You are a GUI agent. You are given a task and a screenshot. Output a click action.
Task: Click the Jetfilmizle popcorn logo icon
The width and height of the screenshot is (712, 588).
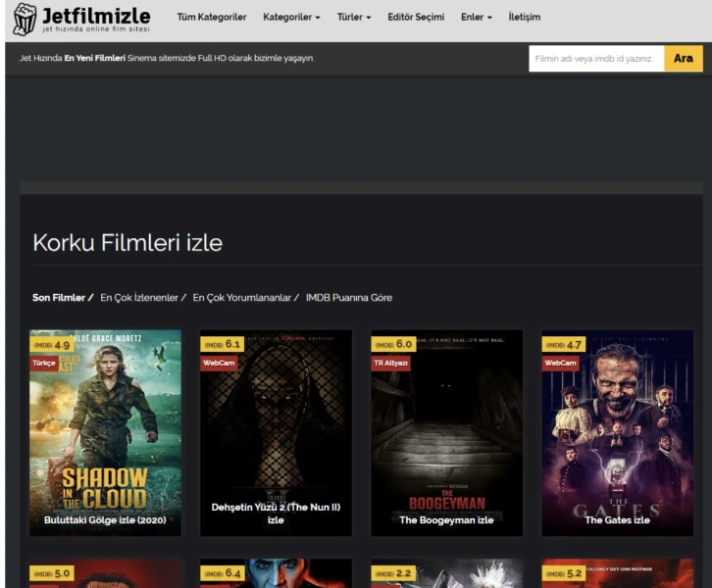[x=24, y=20]
